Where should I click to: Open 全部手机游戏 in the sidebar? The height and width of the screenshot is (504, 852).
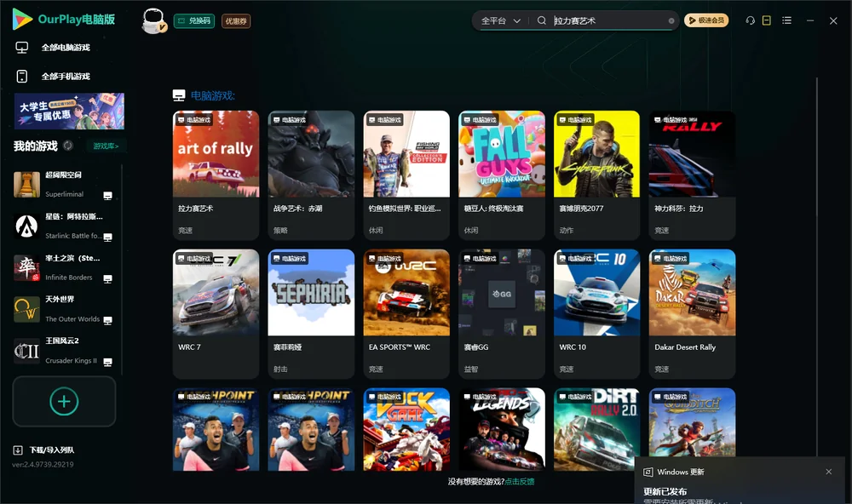[x=66, y=77]
